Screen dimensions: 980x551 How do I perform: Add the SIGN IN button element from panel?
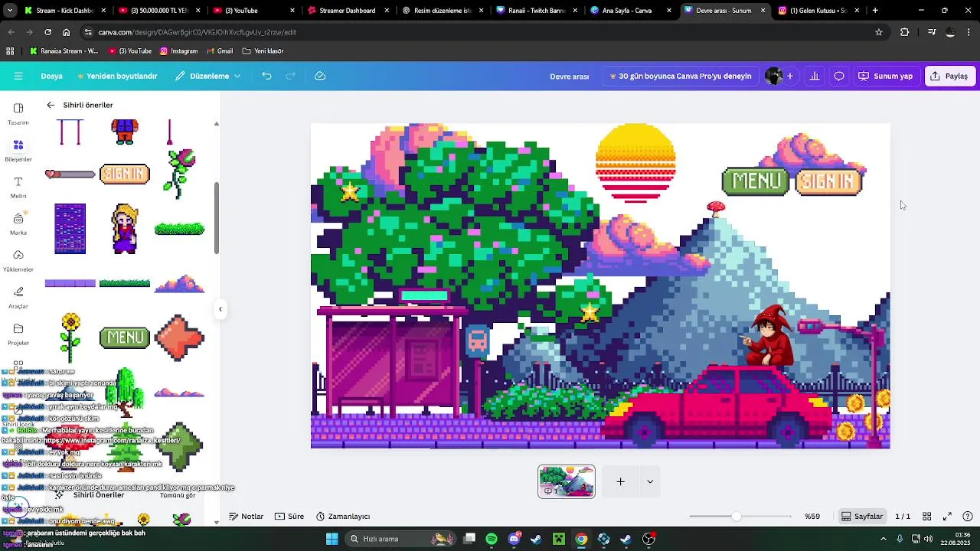(125, 174)
